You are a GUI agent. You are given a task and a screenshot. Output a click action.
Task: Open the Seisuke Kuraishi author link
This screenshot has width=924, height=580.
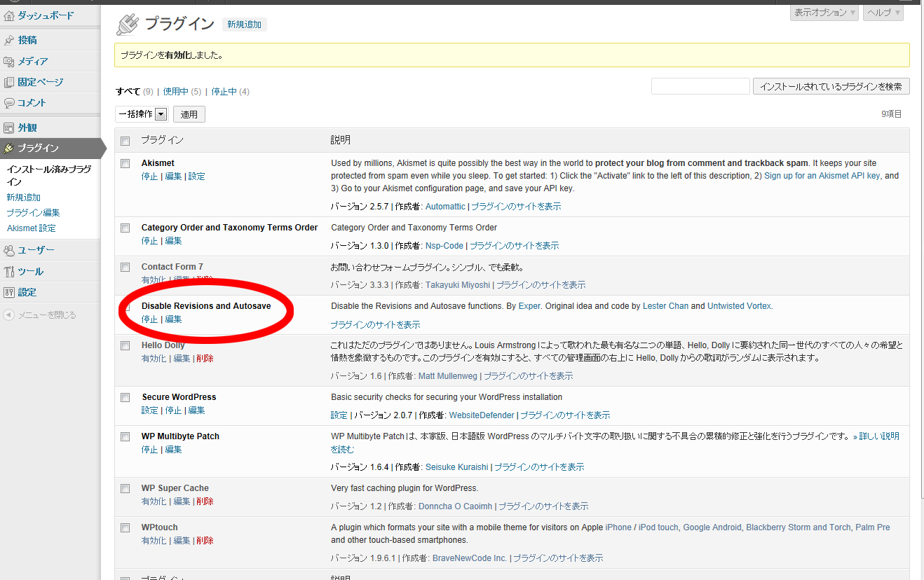coord(457,467)
